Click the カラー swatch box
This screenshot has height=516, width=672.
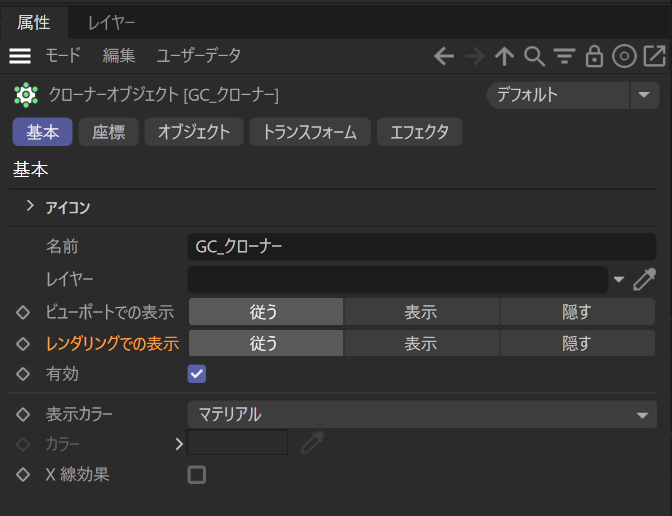(x=237, y=442)
